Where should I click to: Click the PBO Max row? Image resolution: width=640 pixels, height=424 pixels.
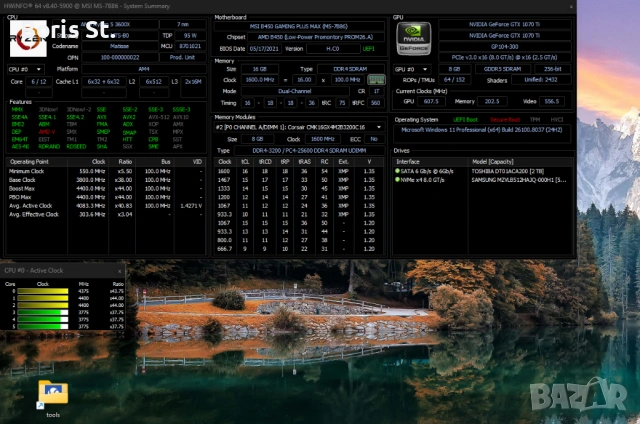click(105, 197)
